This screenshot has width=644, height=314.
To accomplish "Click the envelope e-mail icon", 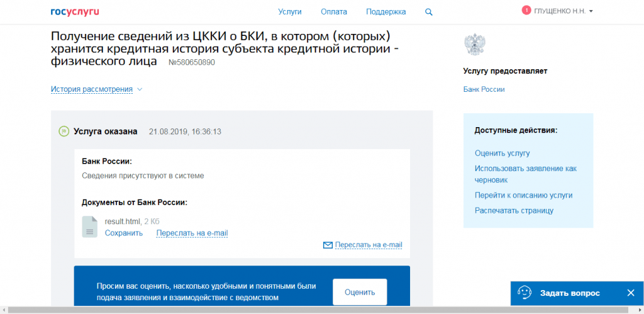I will pyautogui.click(x=327, y=245).
